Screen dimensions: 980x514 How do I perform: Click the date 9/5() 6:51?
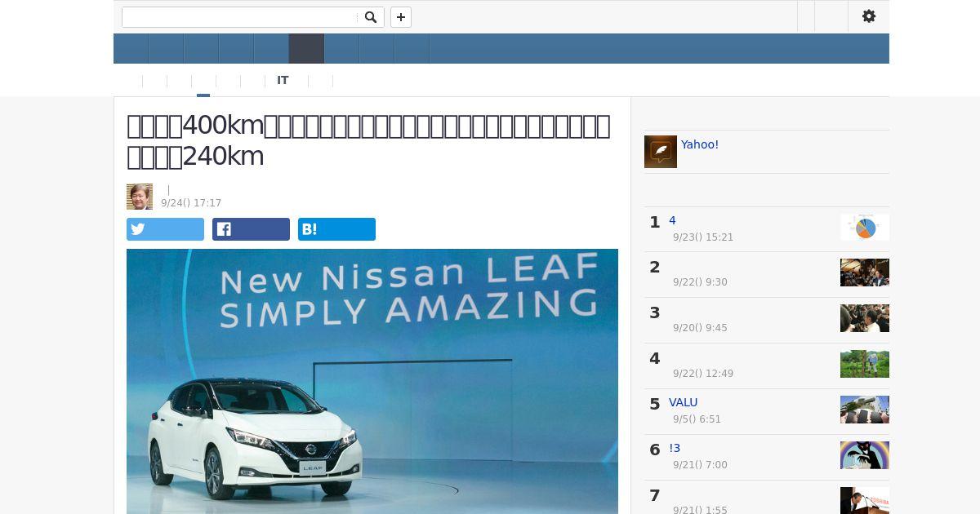[697, 419]
